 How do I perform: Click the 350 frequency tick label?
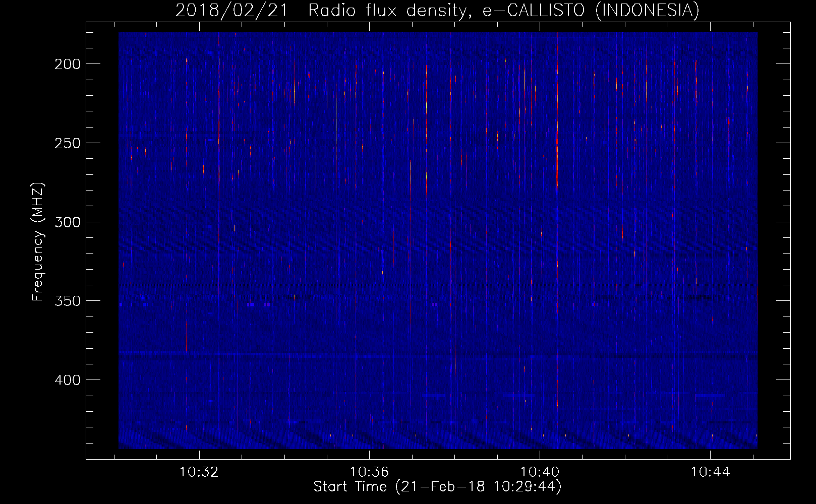(68, 301)
